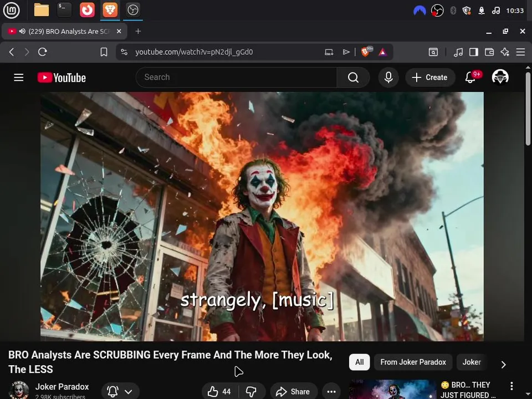Open a new browser tab

pyautogui.click(x=138, y=31)
